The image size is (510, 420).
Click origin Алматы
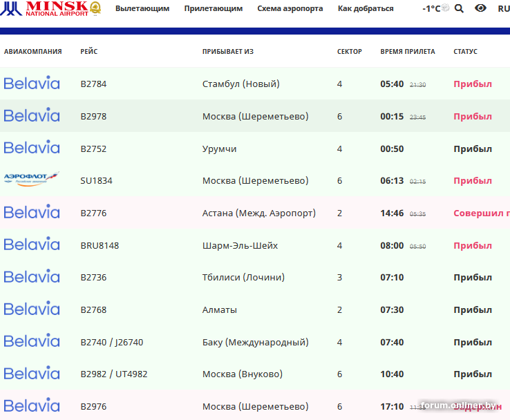tap(220, 309)
